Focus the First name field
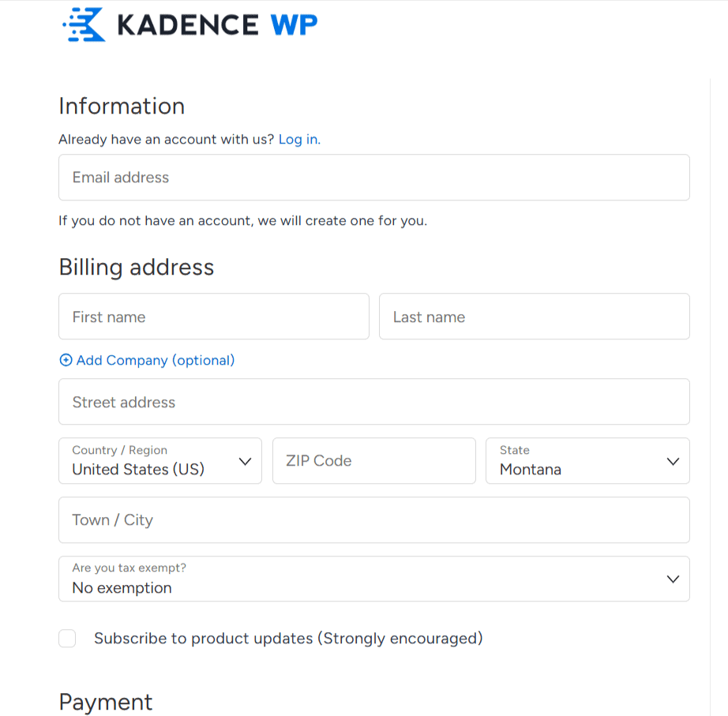The width and height of the screenshot is (728, 716). (214, 317)
